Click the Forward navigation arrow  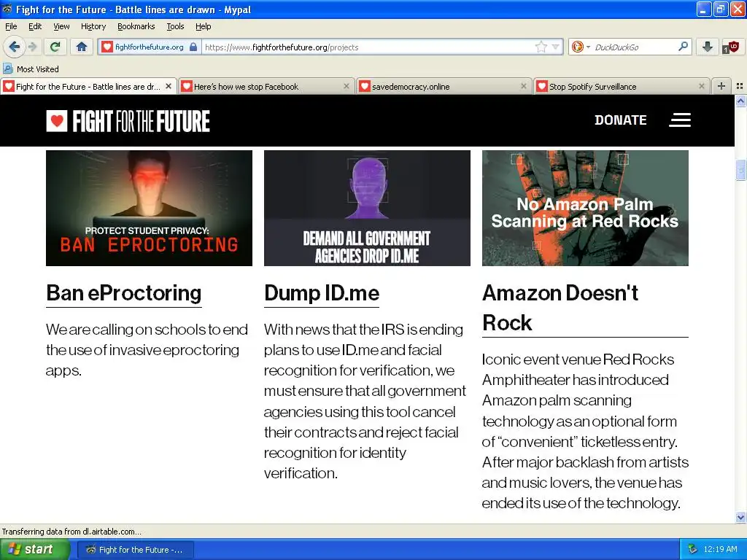pos(32,47)
